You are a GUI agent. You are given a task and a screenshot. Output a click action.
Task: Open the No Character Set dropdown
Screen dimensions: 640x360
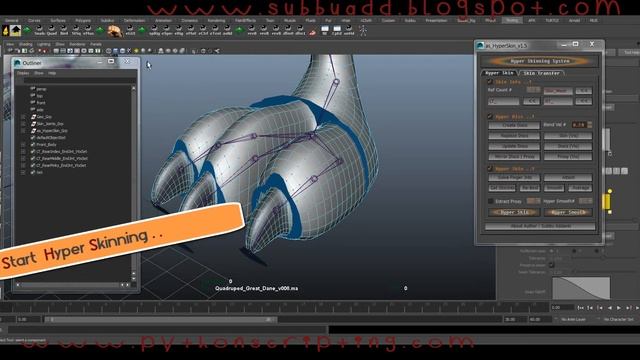tap(618, 319)
